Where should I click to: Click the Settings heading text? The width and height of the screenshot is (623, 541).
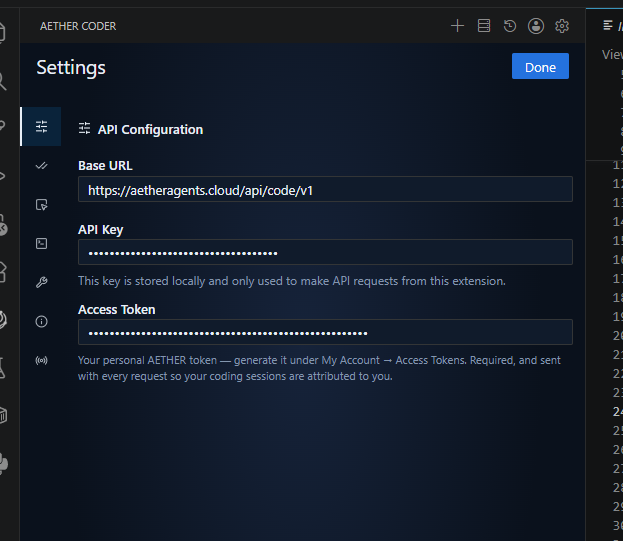coord(71,68)
